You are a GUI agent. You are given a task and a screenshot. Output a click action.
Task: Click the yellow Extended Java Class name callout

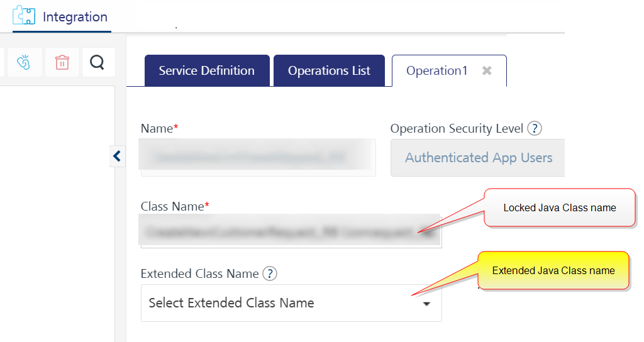pos(553,270)
